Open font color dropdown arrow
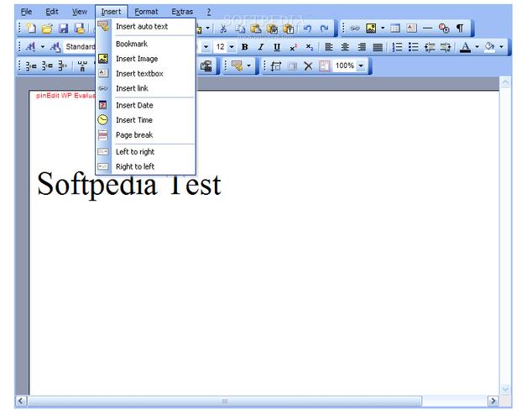This screenshot has width=532, height=420. click(477, 47)
